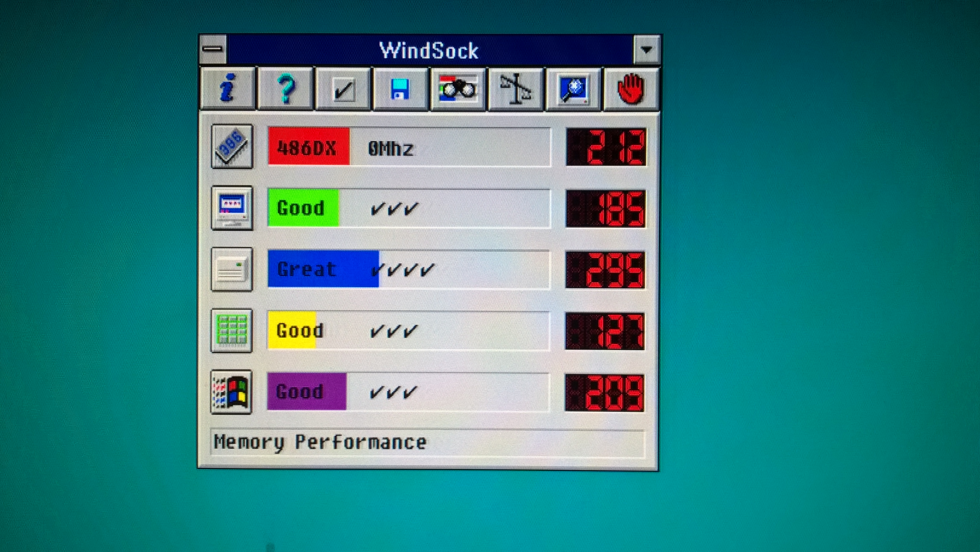The width and height of the screenshot is (980, 552).
Task: Click the question mark help icon
Action: (286, 89)
